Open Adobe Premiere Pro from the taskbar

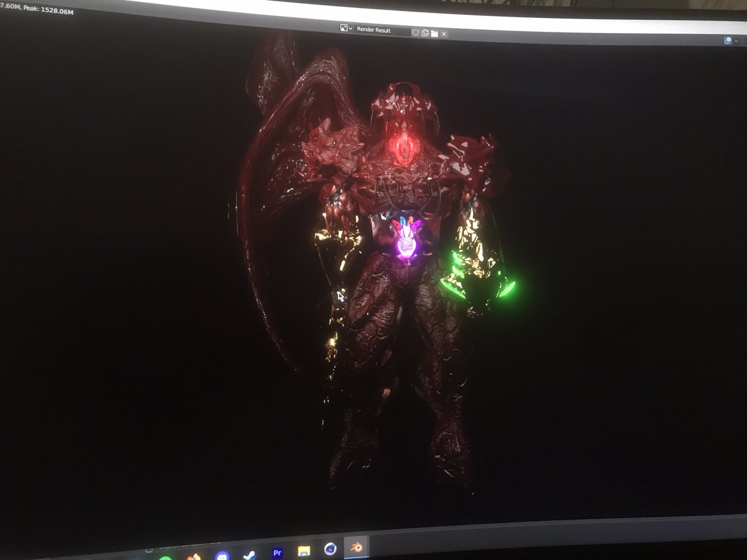click(278, 553)
